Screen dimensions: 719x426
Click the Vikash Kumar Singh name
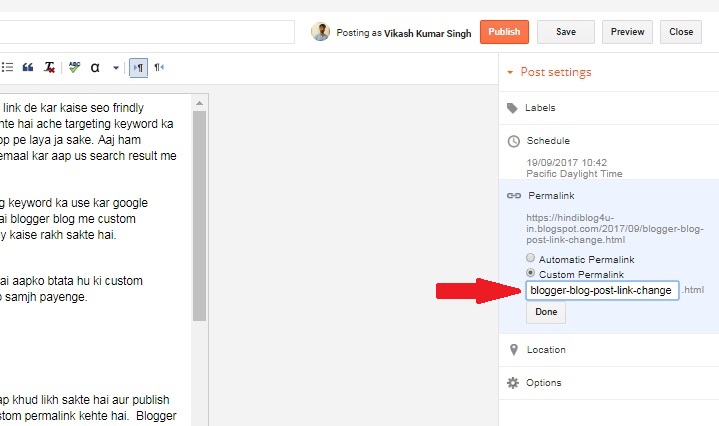click(427, 33)
